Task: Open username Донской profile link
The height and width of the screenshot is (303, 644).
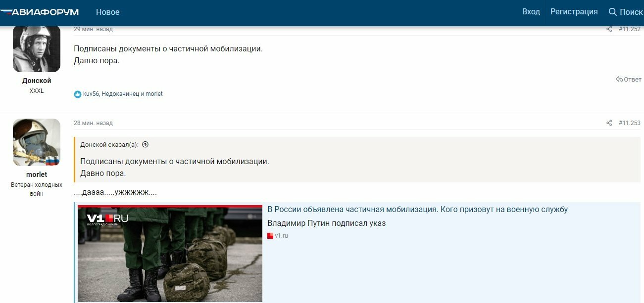Action: coord(37,81)
